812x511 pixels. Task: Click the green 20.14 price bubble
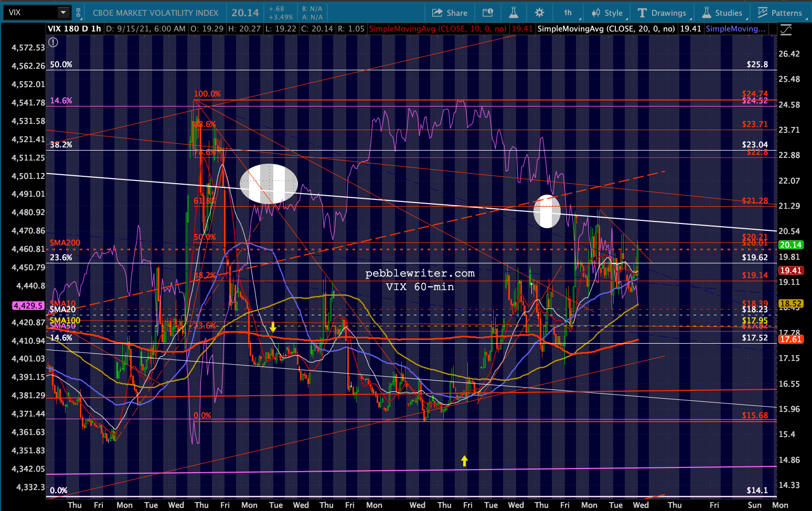pos(790,245)
